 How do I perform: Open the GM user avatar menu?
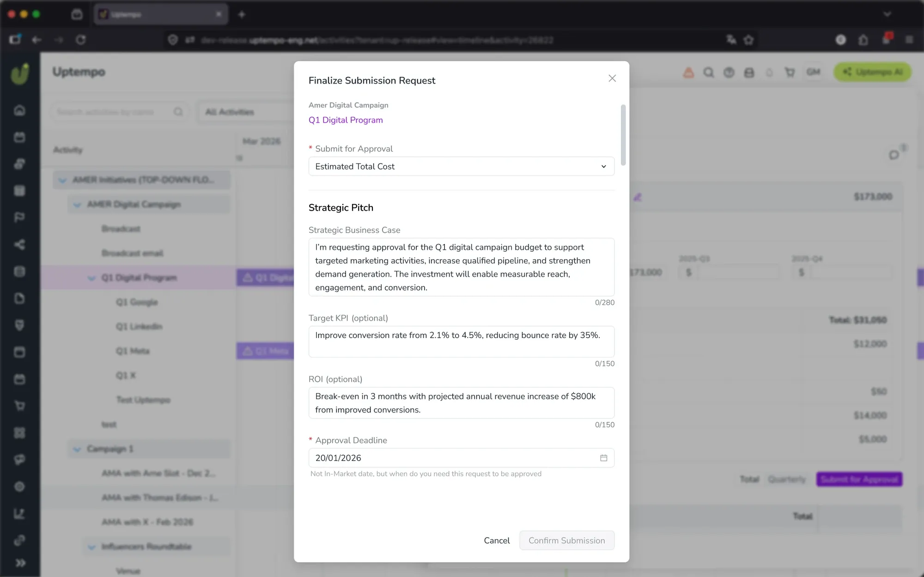[x=813, y=72]
